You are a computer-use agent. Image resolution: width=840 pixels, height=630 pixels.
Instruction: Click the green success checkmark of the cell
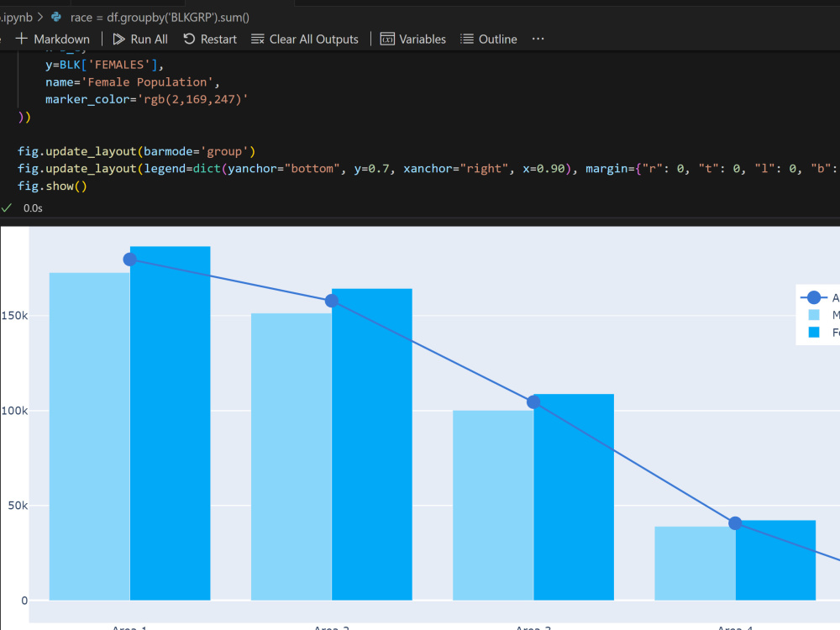(7, 207)
